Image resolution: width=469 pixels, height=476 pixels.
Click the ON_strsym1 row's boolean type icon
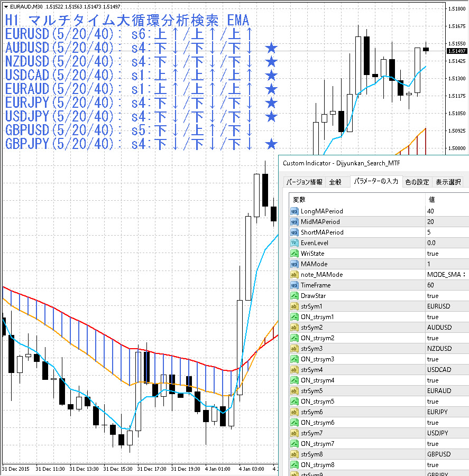pos(294,317)
